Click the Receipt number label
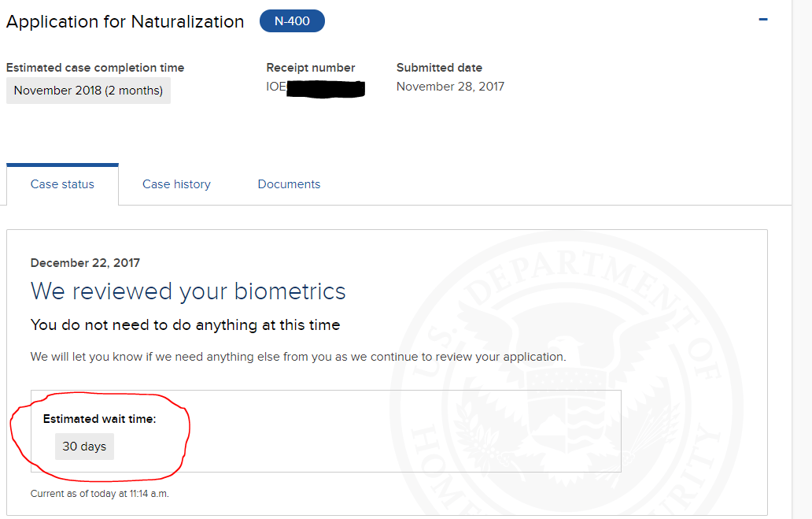This screenshot has width=812, height=519. coord(311,68)
